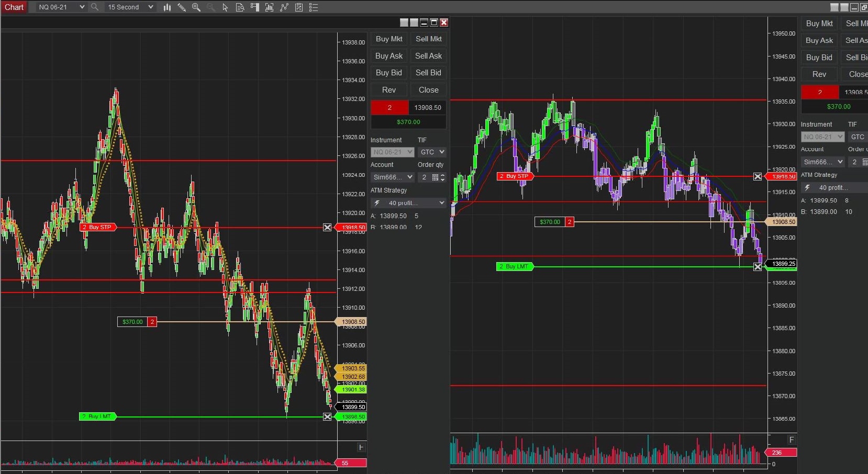Toggle the Chart Trader panel icon
The height and width of the screenshot is (474, 868).
pyautogui.click(x=254, y=7)
